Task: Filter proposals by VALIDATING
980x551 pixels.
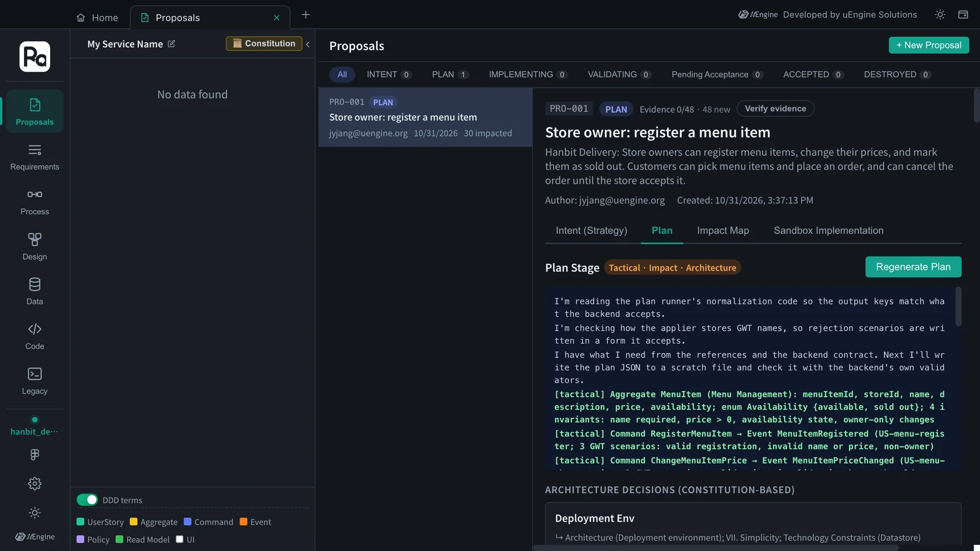Action: (x=619, y=75)
